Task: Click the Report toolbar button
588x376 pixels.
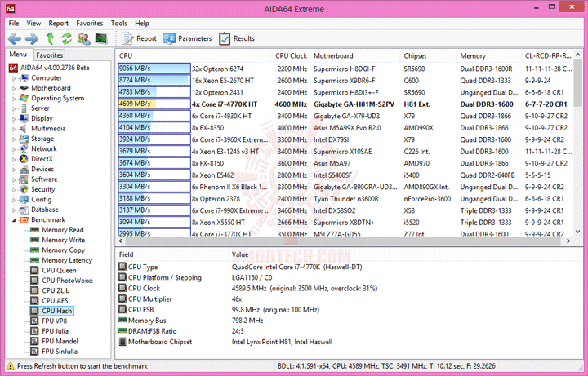Action: click(139, 38)
